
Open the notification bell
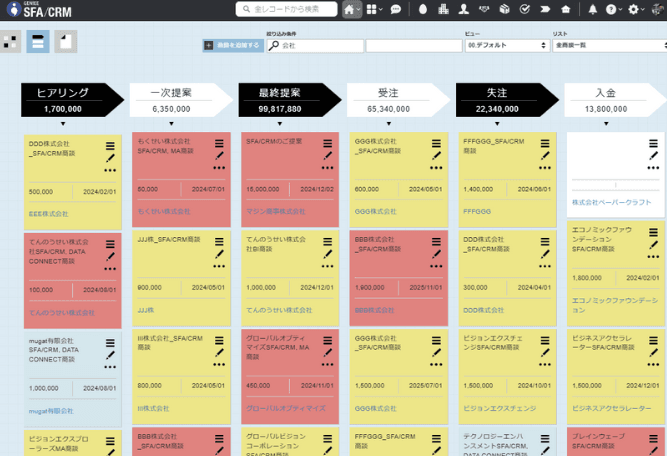593,9
